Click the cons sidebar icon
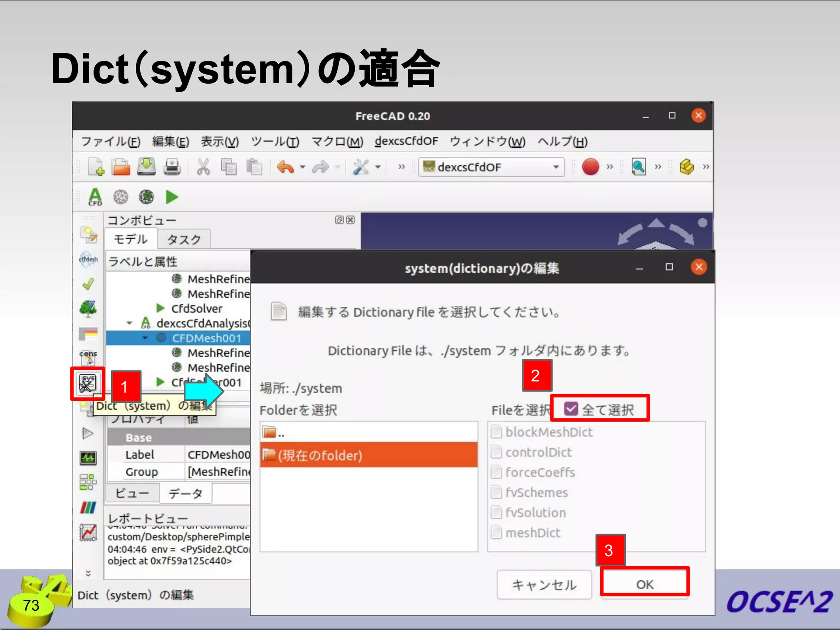Screen dimensions: 840x630 88,358
